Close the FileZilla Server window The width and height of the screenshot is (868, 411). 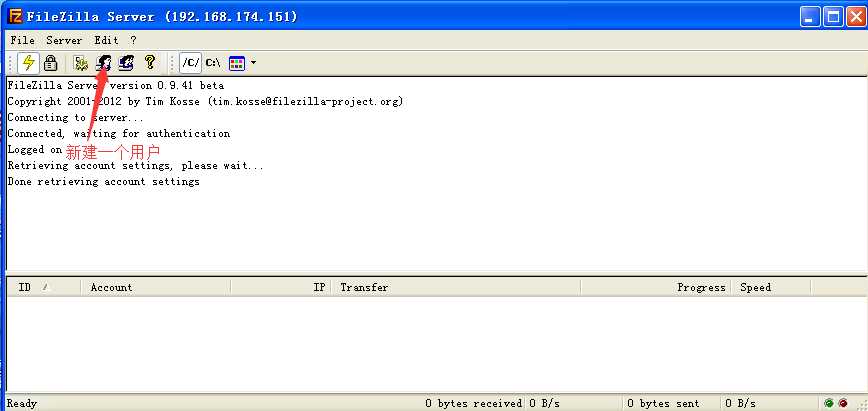click(856, 17)
